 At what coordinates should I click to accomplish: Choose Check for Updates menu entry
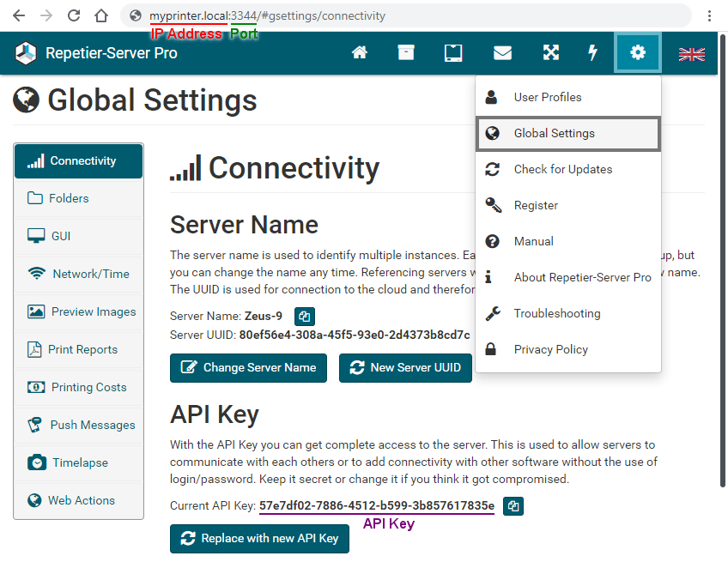pyautogui.click(x=562, y=169)
